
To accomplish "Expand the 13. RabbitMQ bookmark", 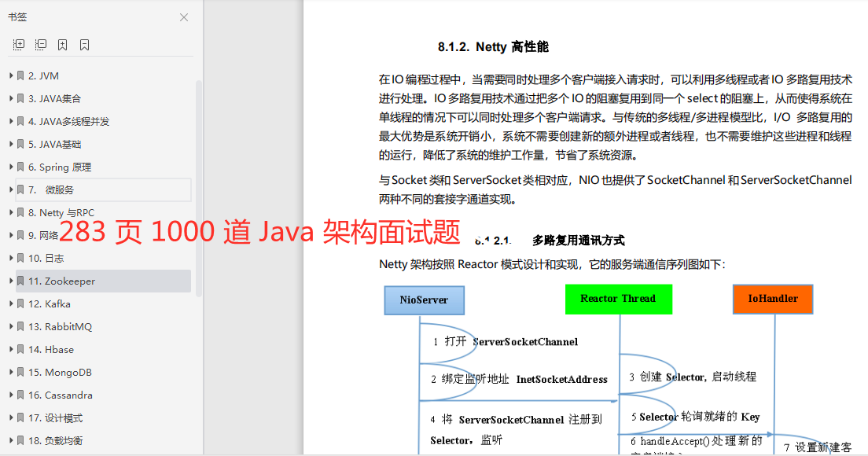I will (x=11, y=326).
